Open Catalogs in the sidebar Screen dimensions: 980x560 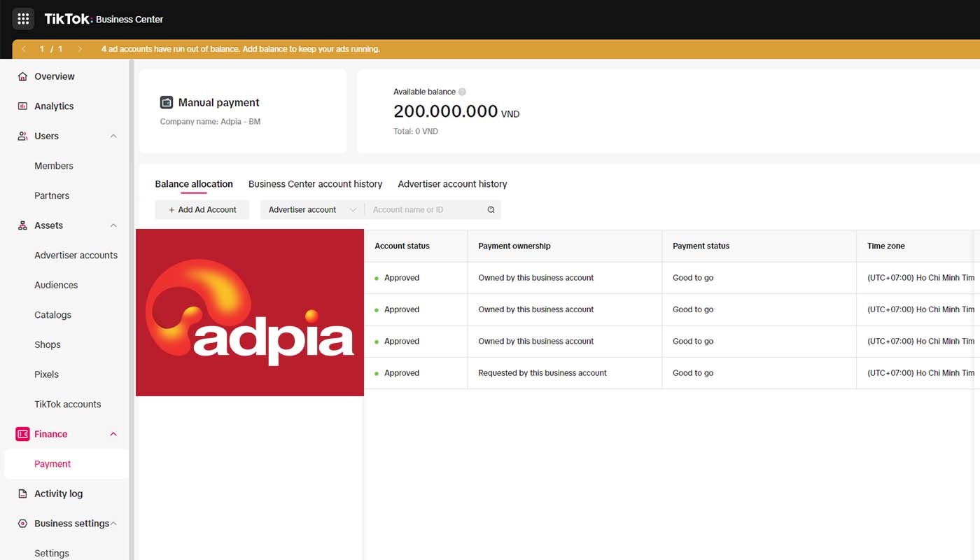click(53, 315)
